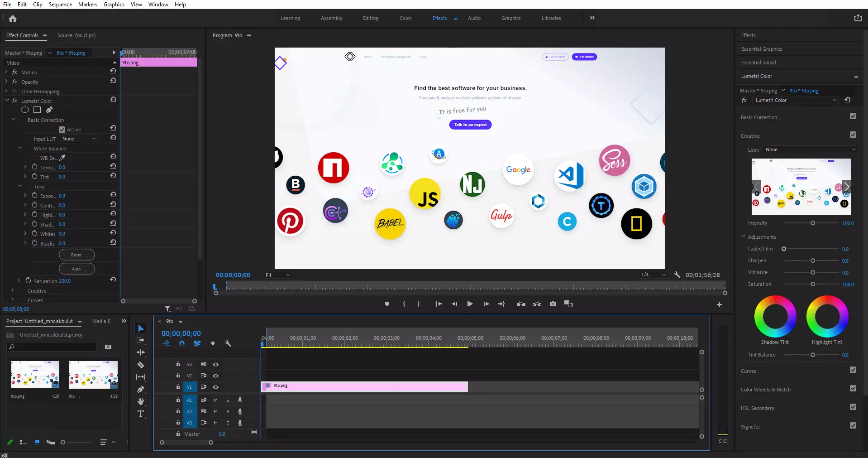Viewport: 868px width, 458px height.
Task: Toggle Vignette checkbox
Action: coord(853,426)
